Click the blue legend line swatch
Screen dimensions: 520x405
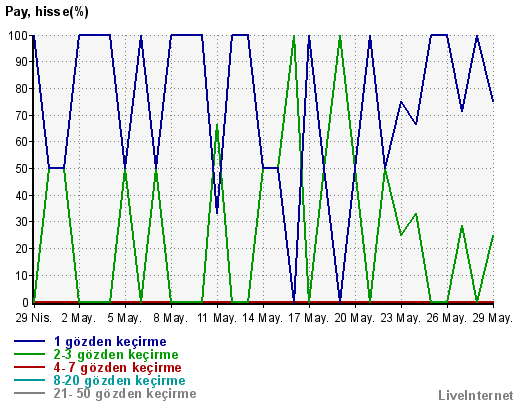coord(29,341)
